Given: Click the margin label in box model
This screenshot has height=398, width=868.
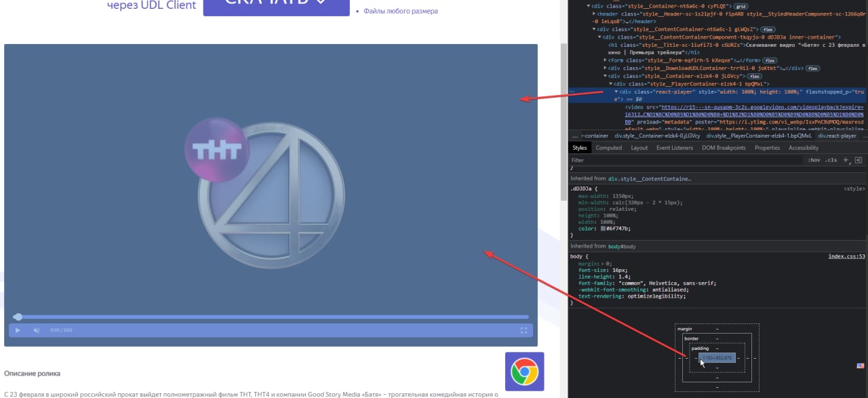Looking at the screenshot, I should (685, 329).
